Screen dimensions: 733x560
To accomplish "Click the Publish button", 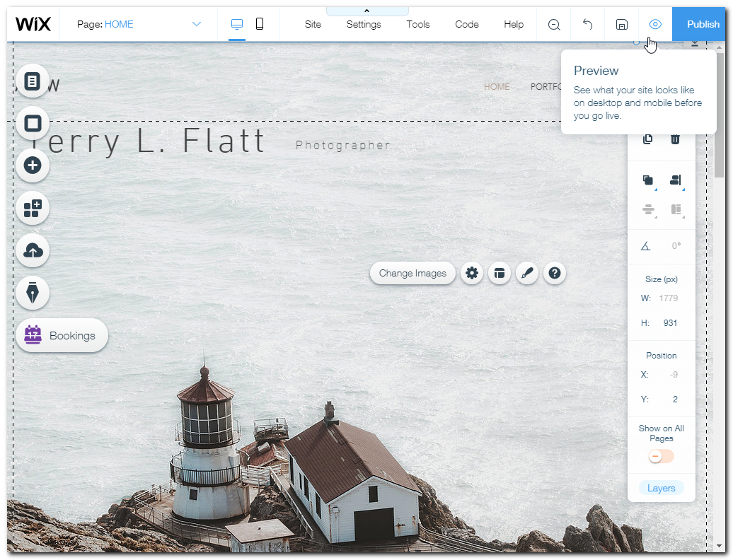I will tap(702, 24).
